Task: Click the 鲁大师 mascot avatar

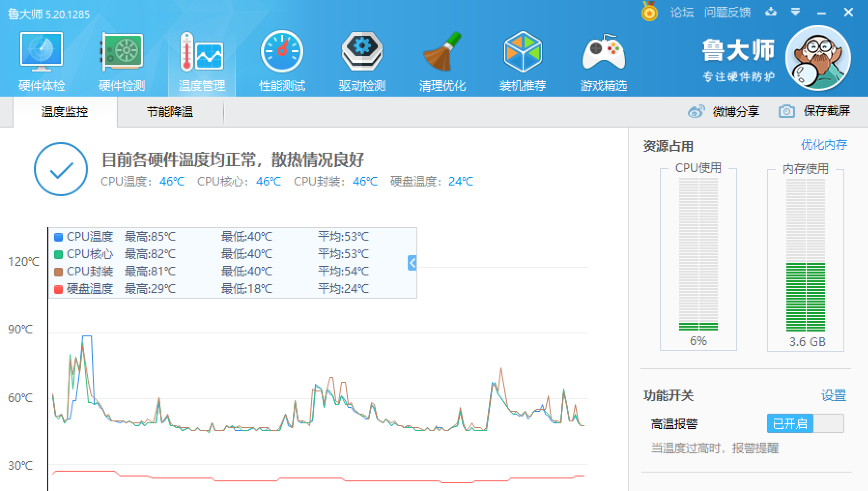Action: coord(818,58)
